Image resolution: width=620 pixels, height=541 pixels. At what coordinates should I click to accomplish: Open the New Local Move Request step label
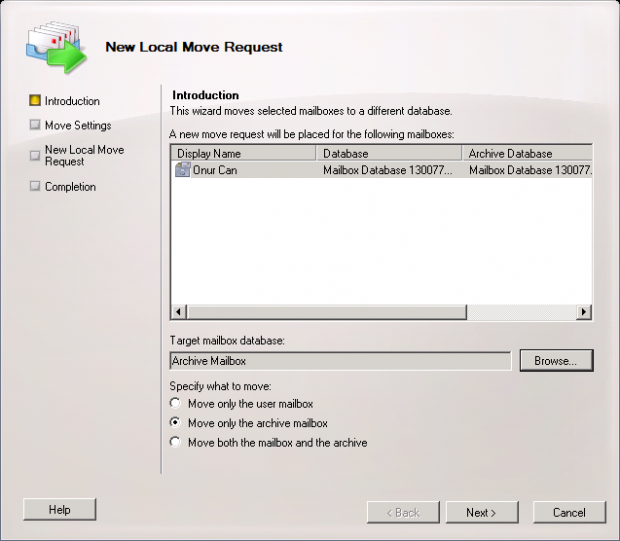point(84,155)
